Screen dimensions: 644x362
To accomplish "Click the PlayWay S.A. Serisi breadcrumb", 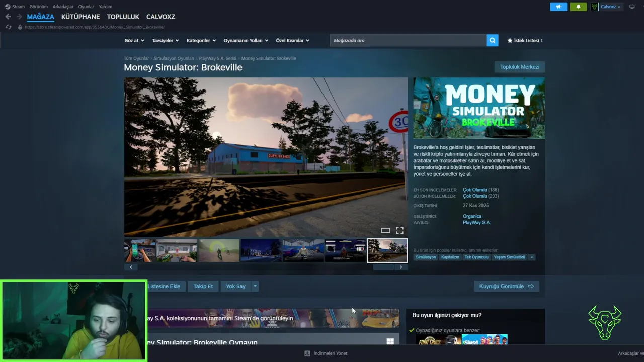I will click(x=217, y=58).
